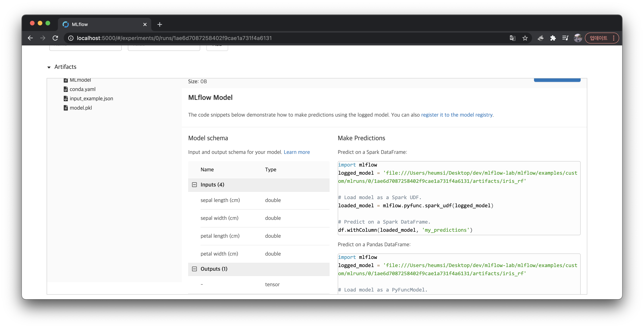644x328 pixels.
Task: Click the site information icon
Action: coord(71,38)
